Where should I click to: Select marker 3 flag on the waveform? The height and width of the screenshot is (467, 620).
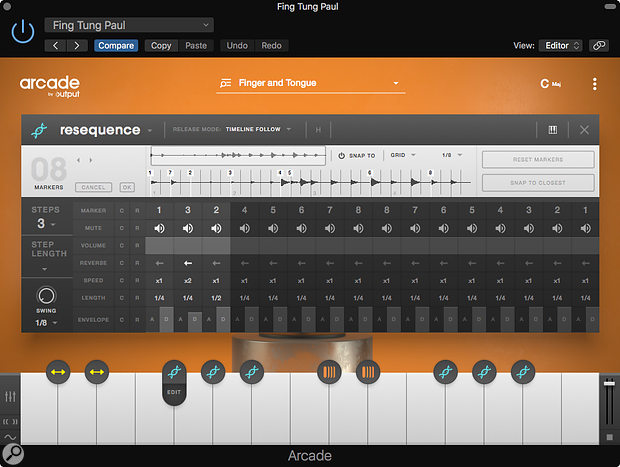[x=230, y=173]
